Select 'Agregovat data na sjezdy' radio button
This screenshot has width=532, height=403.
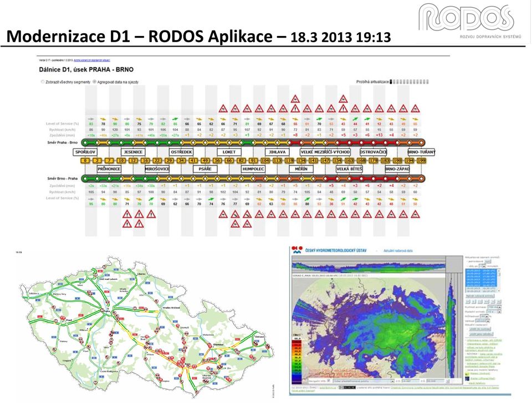pyautogui.click(x=94, y=82)
